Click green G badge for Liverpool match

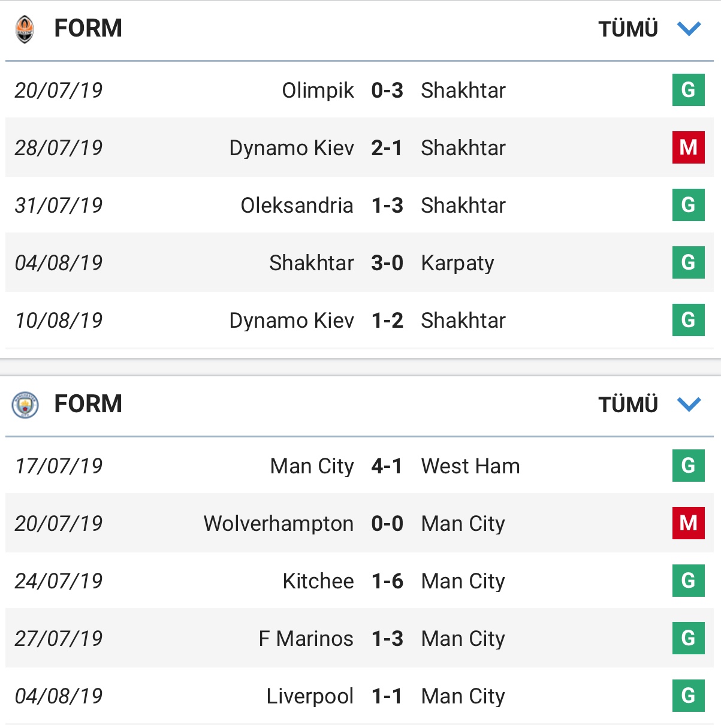coord(688,696)
